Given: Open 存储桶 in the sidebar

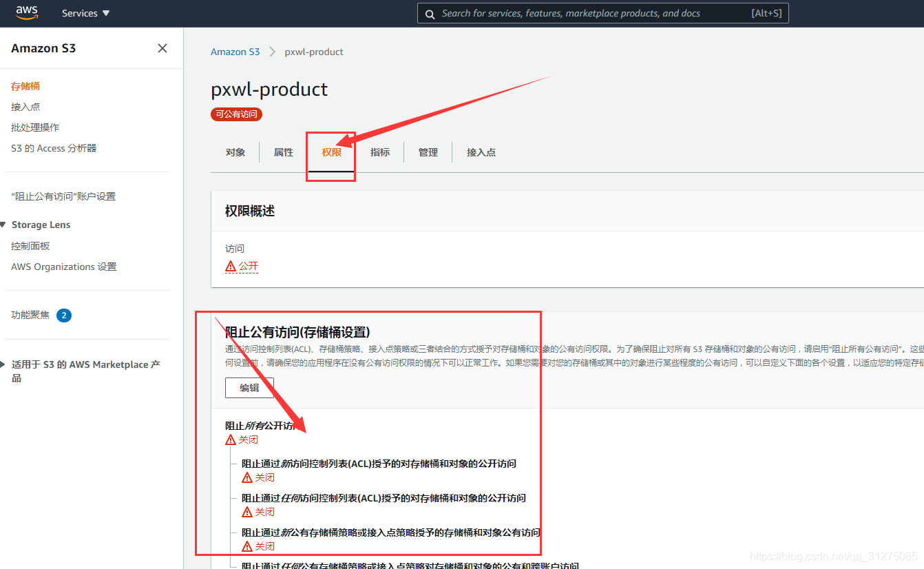Looking at the screenshot, I should click(25, 86).
